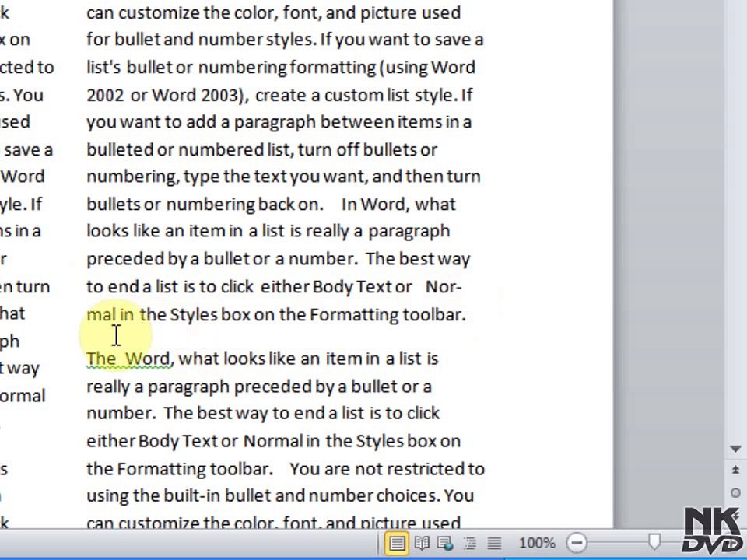The image size is (747, 560).
Task: Click the zoom slider thumb
Action: point(654,541)
